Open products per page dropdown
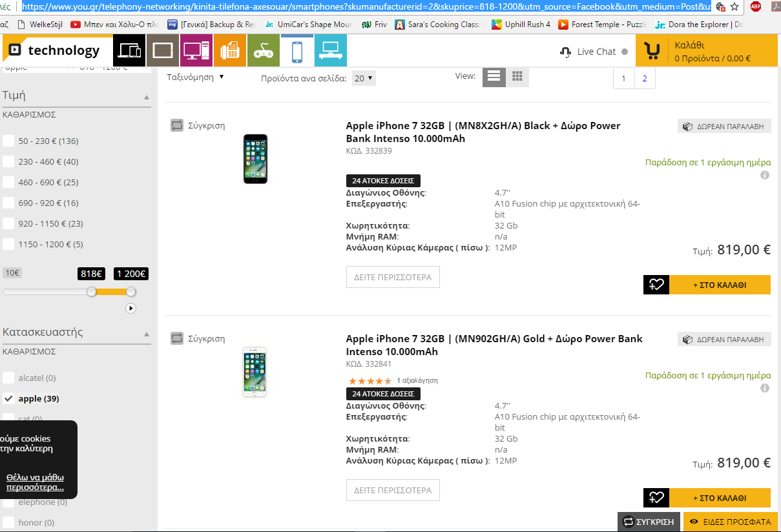The image size is (781, 532). coord(364,78)
